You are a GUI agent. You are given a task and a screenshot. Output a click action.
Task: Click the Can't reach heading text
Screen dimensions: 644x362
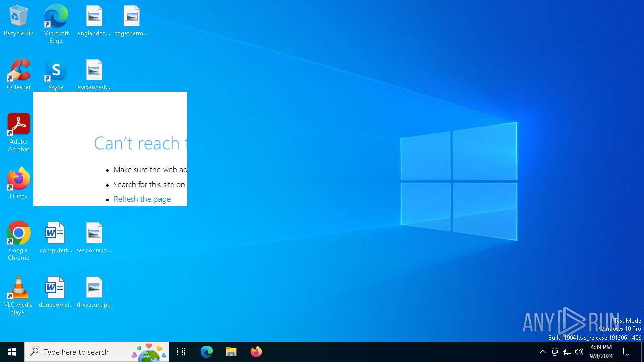(x=140, y=143)
